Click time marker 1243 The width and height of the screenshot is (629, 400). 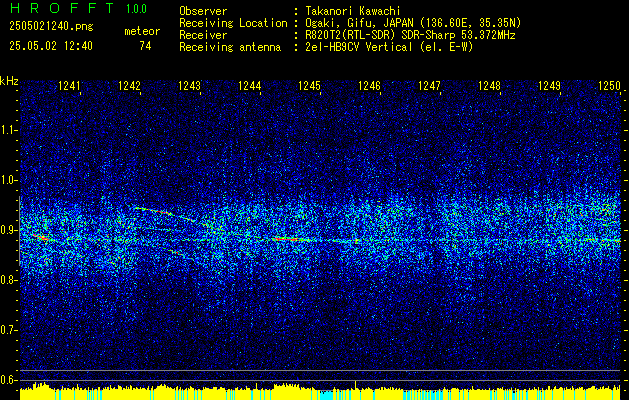[189, 86]
